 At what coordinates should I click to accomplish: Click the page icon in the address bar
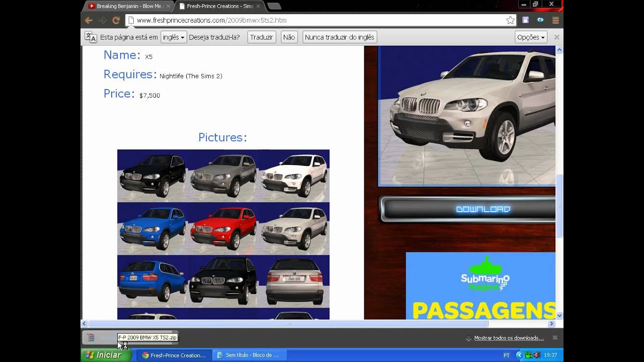click(131, 20)
